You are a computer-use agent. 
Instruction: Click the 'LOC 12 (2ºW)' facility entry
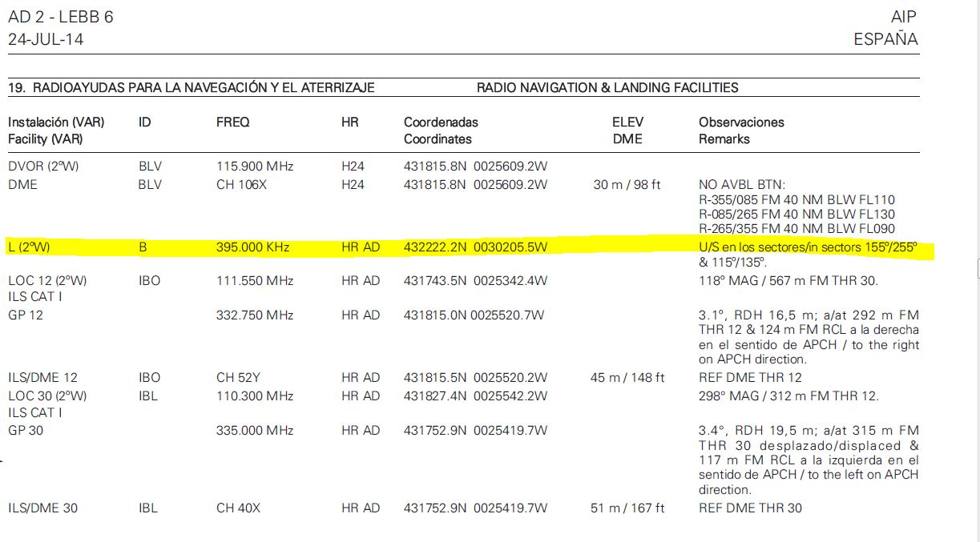[47, 281]
